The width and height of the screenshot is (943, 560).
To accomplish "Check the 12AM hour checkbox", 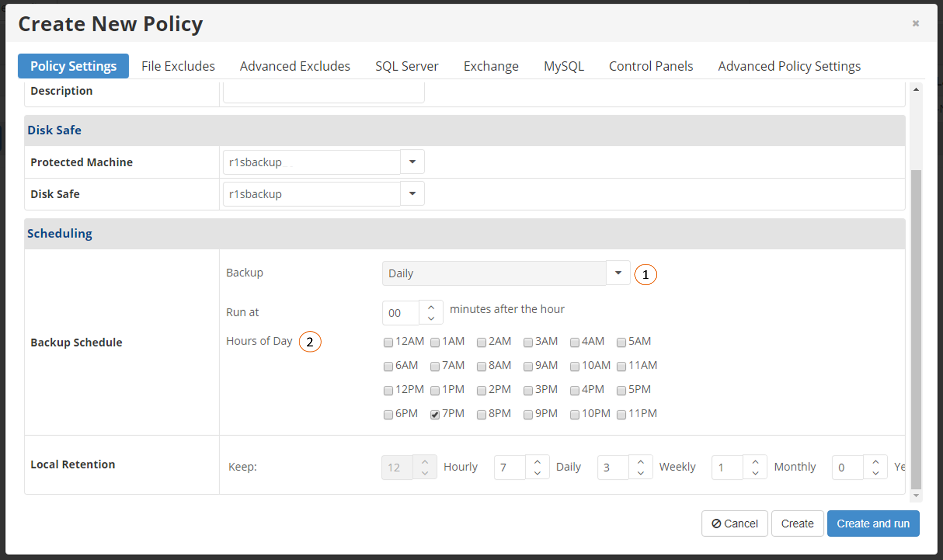I will pos(388,342).
